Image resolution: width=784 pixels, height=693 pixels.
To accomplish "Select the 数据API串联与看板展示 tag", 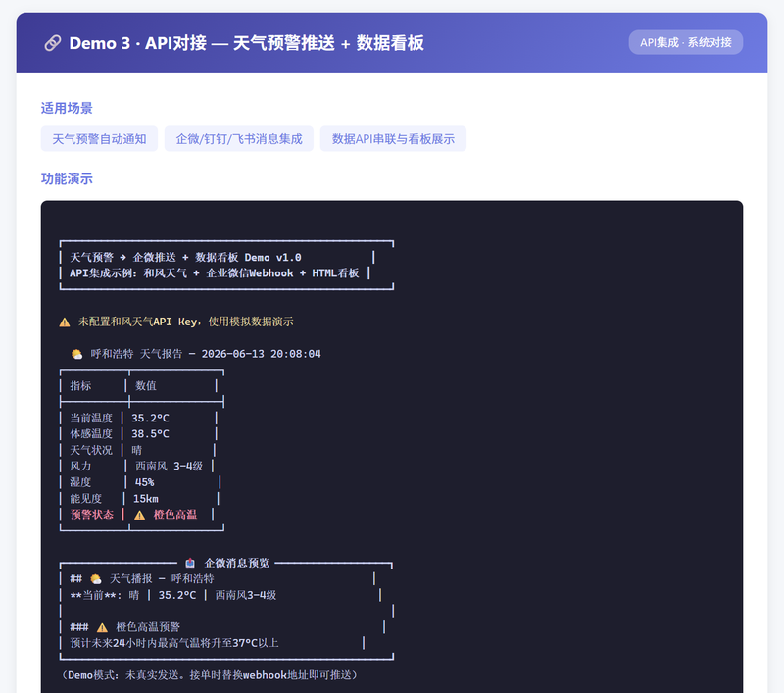I will tap(393, 139).
